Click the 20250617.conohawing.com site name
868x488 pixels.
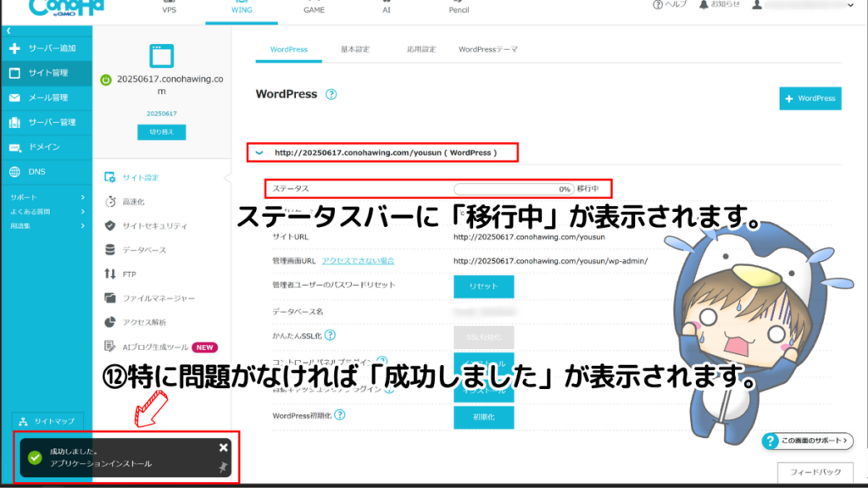point(170,85)
